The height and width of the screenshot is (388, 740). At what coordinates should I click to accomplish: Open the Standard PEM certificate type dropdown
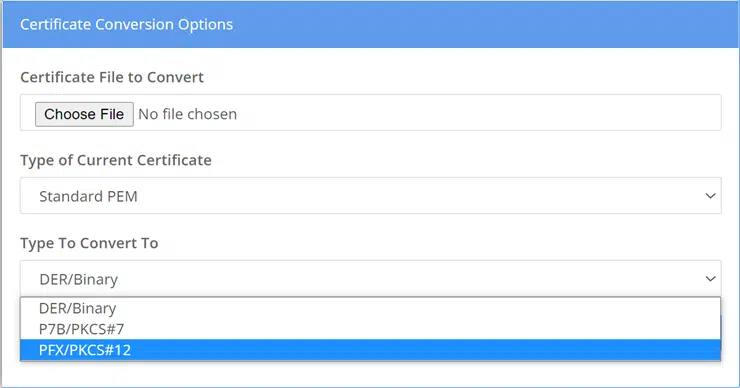tap(370, 195)
